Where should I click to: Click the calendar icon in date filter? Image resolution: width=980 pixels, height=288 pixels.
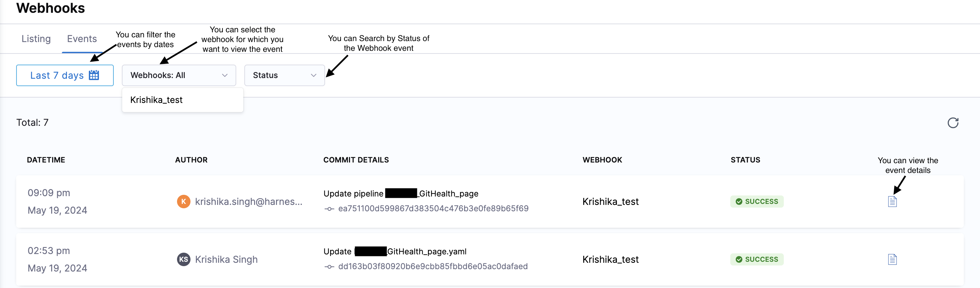[x=94, y=75]
